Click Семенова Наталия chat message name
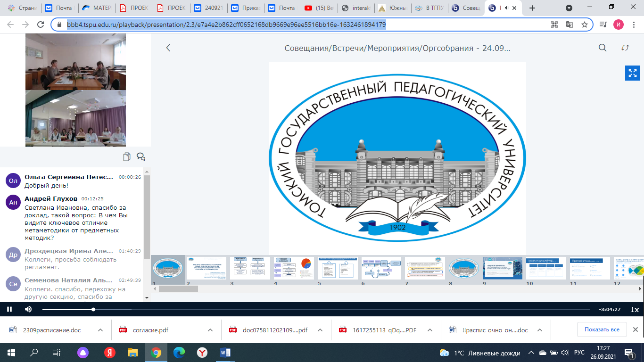This screenshot has height=362, width=644. (69, 280)
